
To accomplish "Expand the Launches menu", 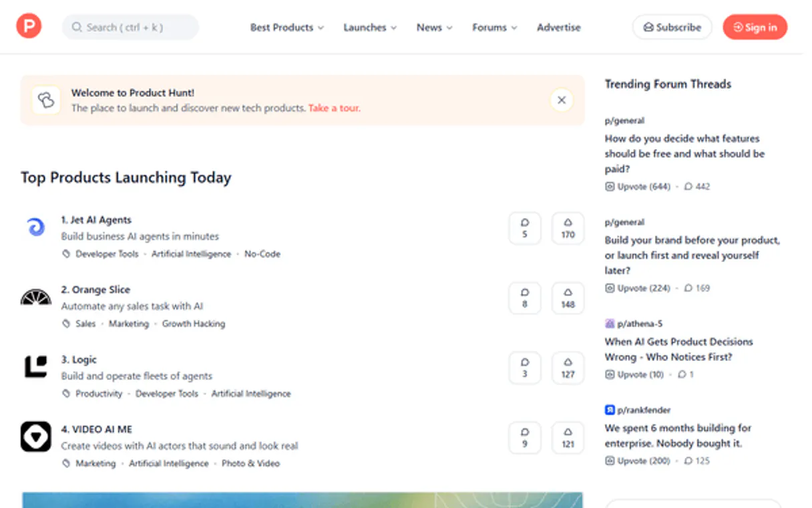I will (370, 27).
